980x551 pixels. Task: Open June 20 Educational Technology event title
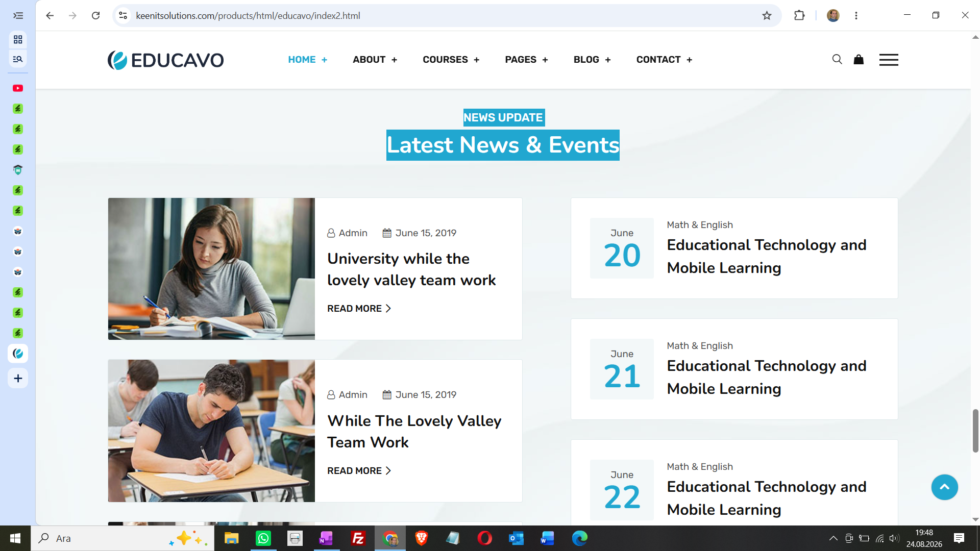pos(766,256)
